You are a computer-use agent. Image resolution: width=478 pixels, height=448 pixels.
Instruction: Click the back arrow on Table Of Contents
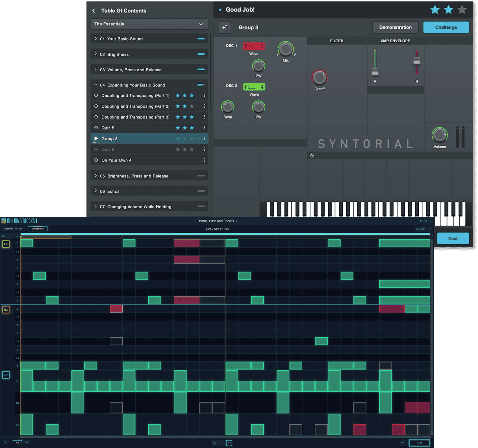pyautogui.click(x=94, y=11)
